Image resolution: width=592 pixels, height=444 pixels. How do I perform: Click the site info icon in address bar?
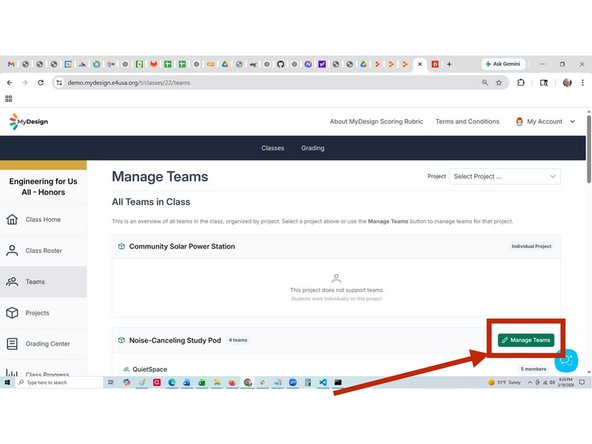59,83
